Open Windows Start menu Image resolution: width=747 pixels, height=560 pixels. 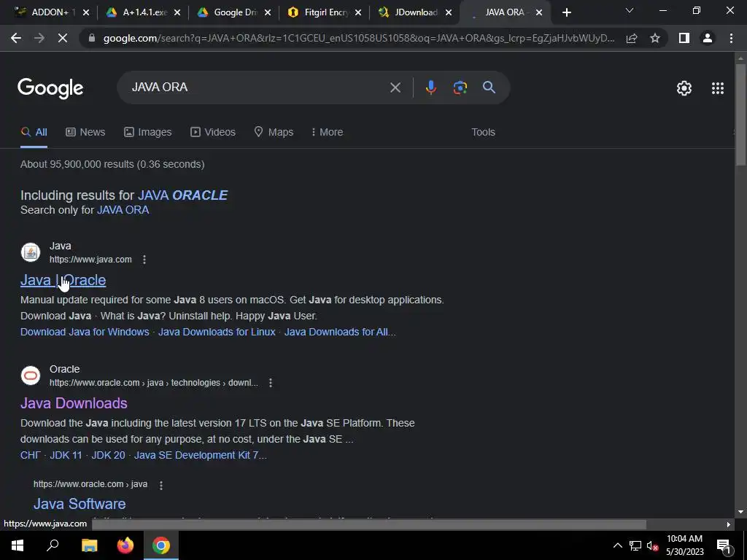(x=18, y=545)
